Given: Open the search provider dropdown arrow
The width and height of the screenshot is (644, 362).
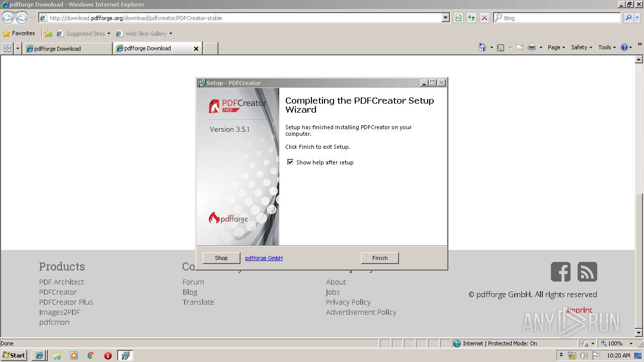Looking at the screenshot, I should (x=638, y=18).
